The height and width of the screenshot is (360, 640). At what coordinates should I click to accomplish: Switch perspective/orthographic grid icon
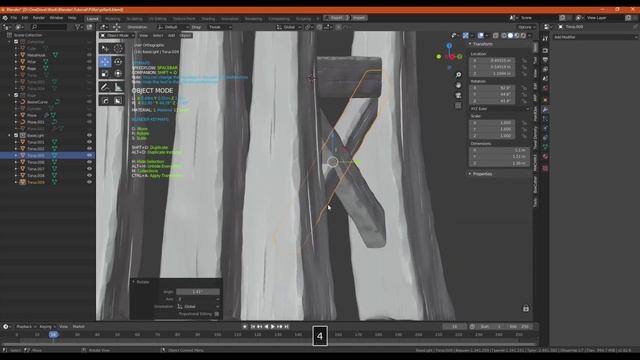pyautogui.click(x=458, y=106)
